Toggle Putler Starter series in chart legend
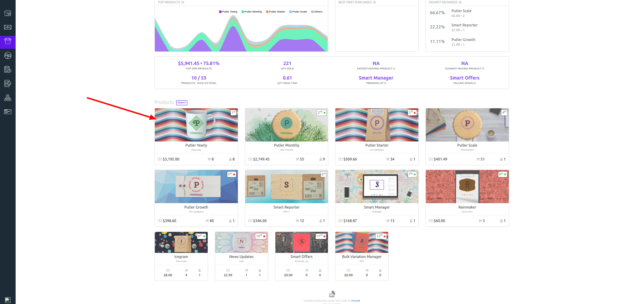Screen dimensions: 644x304 pos(275,12)
